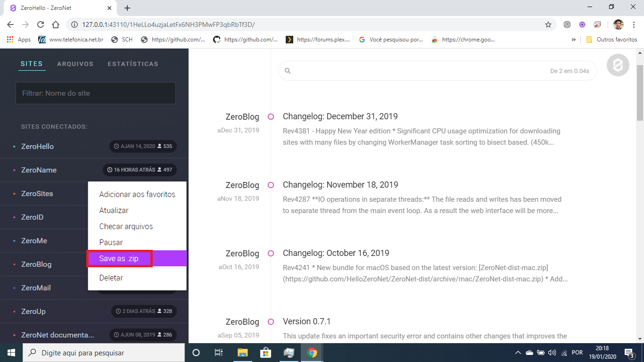644x362 pixels.
Task: Select Atualizar in the context menu
Action: tap(137, 210)
